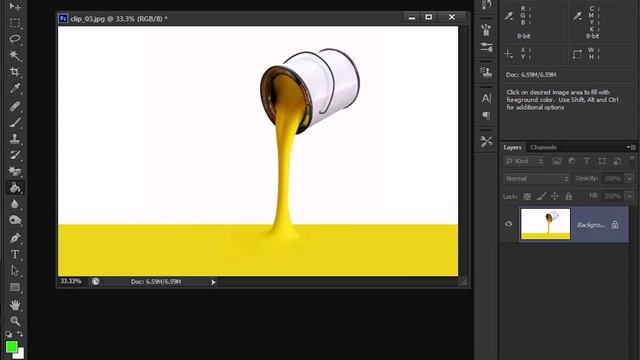Toggle lock transparent pixels

pyautogui.click(x=527, y=196)
